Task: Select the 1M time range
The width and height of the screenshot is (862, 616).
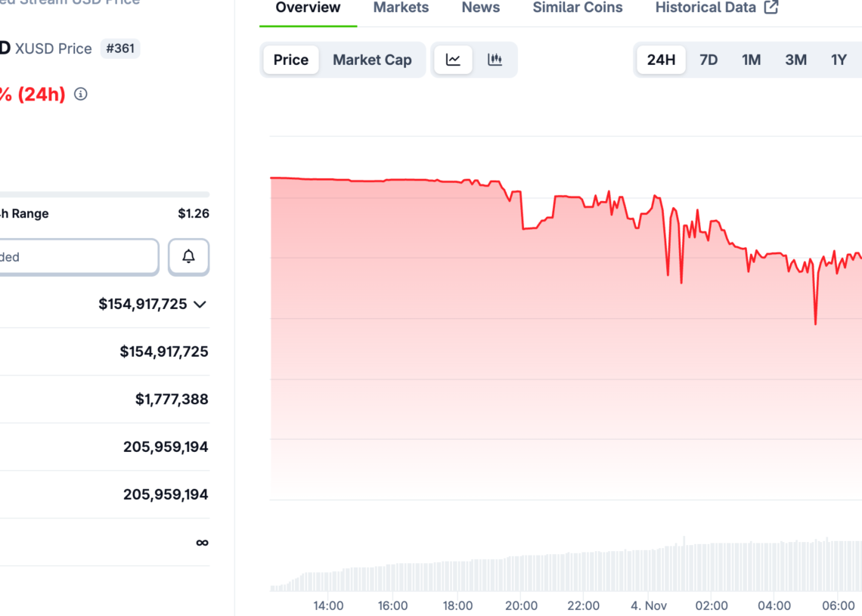Action: [x=752, y=59]
